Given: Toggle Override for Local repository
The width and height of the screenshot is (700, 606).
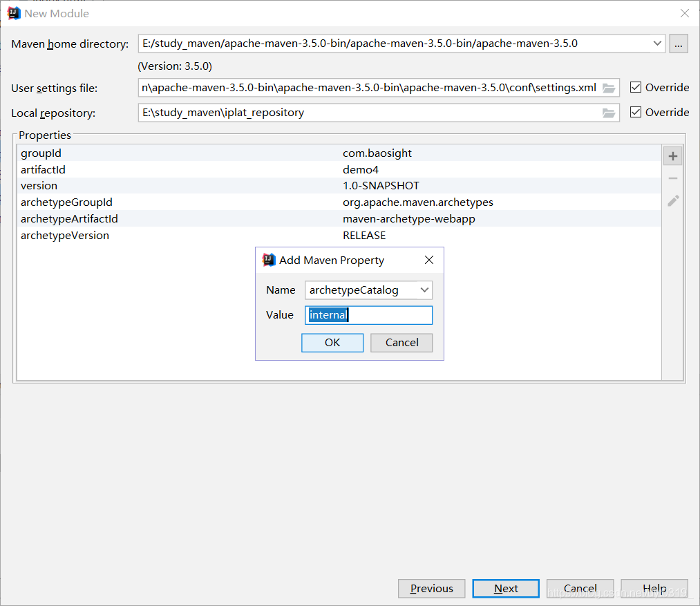Looking at the screenshot, I should [636, 112].
